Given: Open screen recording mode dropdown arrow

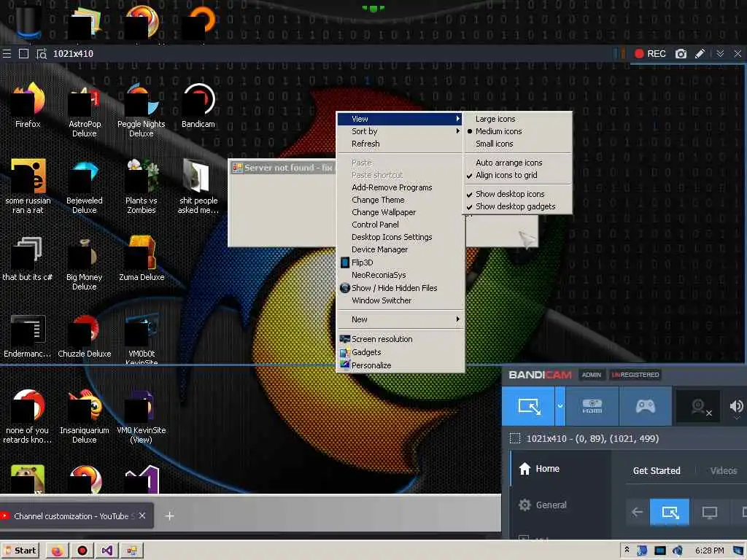Looking at the screenshot, I should (560, 406).
